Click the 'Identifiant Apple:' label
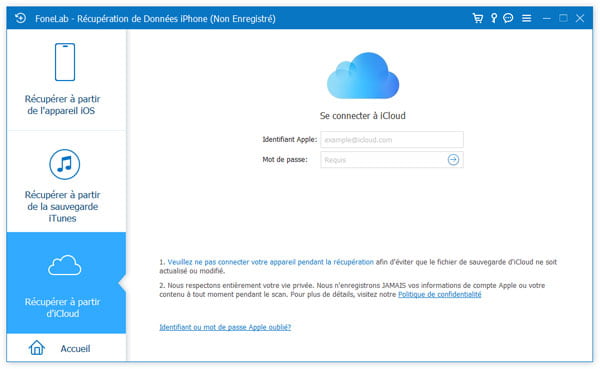 [x=290, y=139]
